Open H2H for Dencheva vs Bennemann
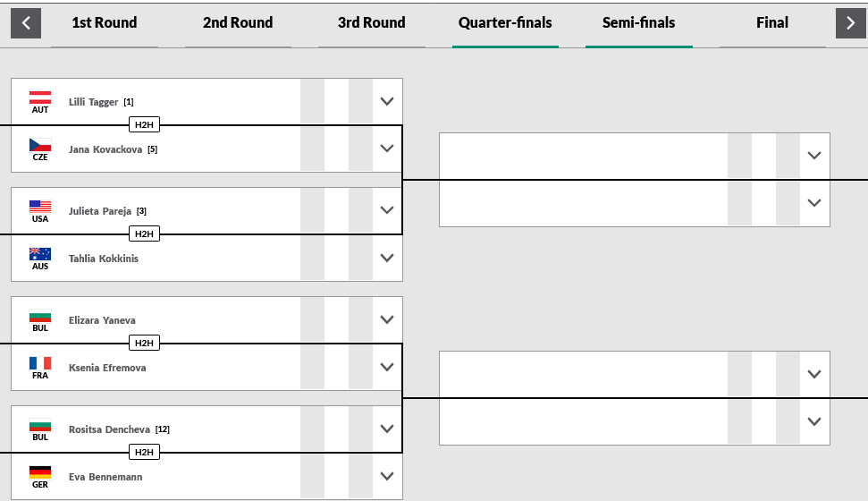The width and height of the screenshot is (868, 501). [x=144, y=452]
